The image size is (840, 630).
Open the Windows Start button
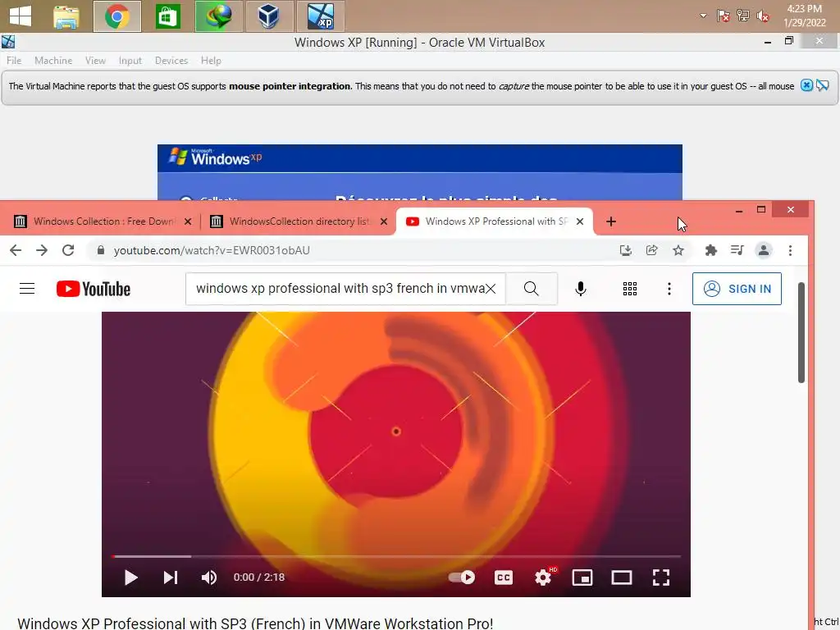[x=21, y=16]
